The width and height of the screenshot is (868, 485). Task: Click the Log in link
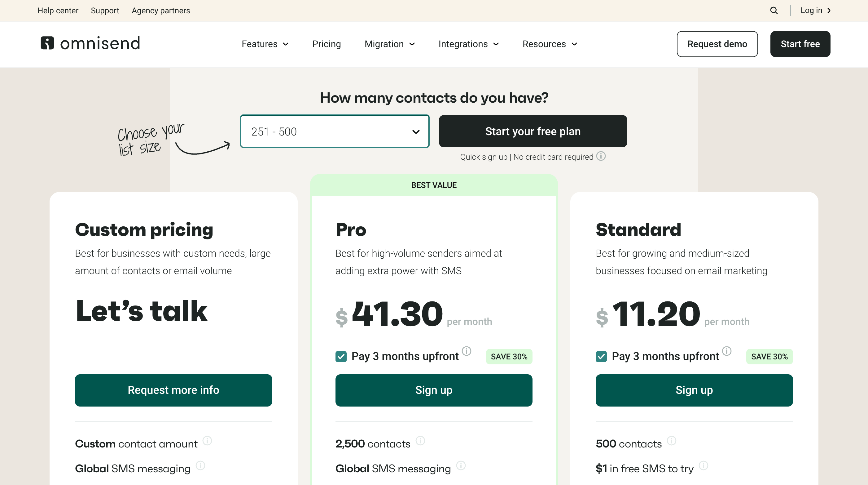click(815, 11)
